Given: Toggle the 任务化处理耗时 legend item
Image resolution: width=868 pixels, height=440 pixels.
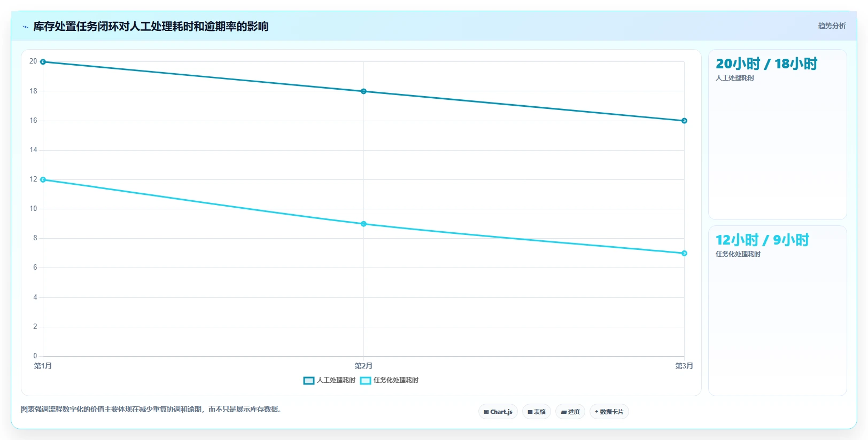Looking at the screenshot, I should (x=389, y=380).
